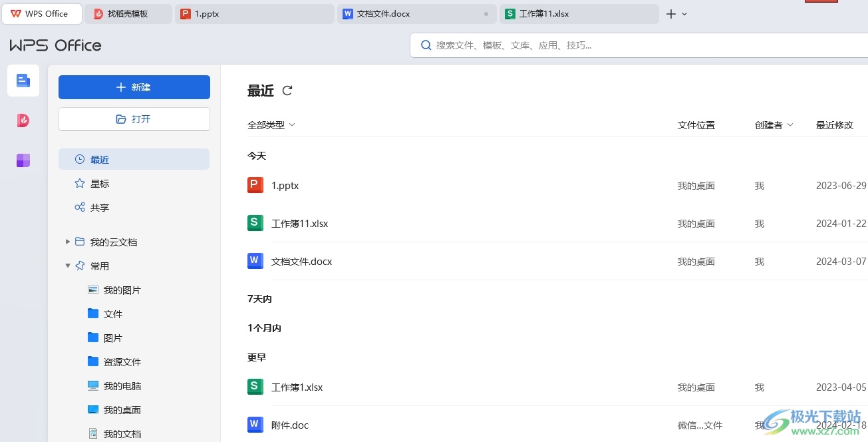
Task: Click the spreadsheet icon of 工作簿11.xlsx row
Action: point(255,223)
